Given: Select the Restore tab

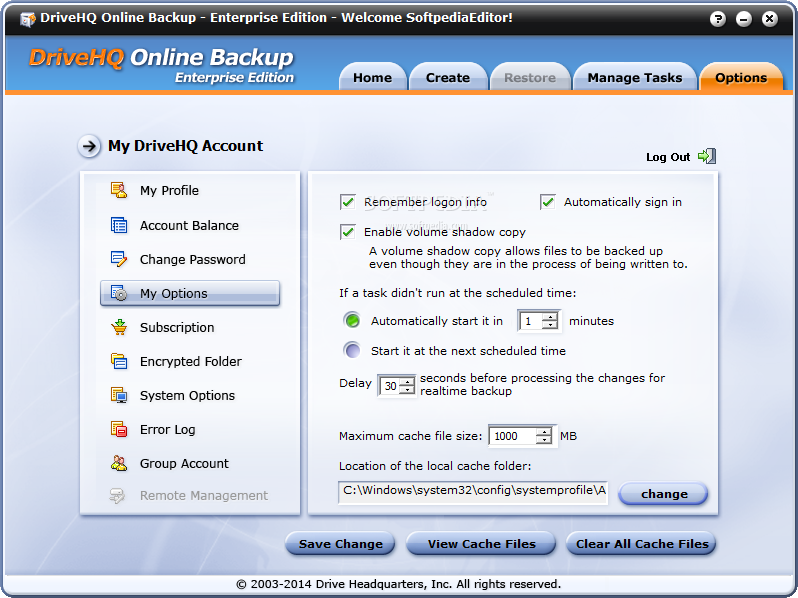Looking at the screenshot, I should (530, 77).
